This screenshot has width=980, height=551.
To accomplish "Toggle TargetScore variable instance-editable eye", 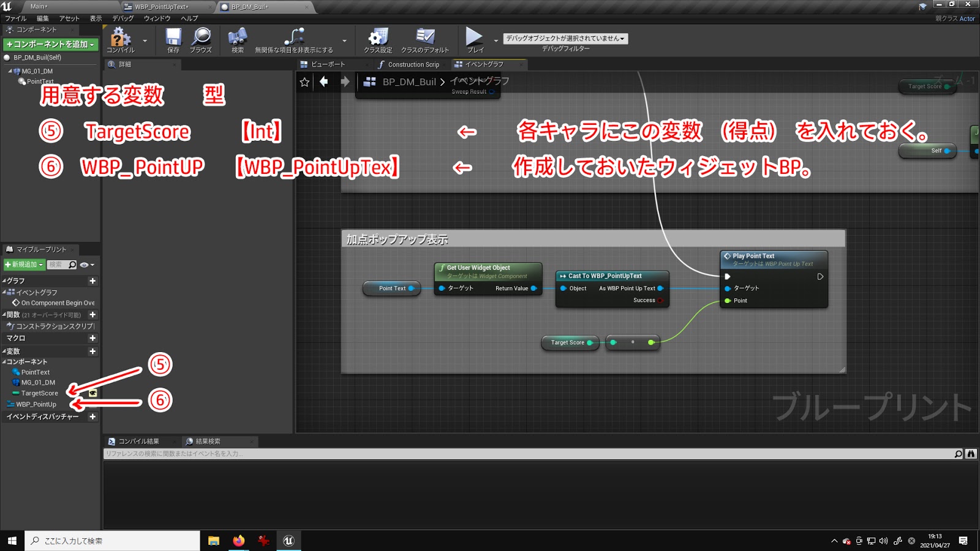I will point(93,393).
